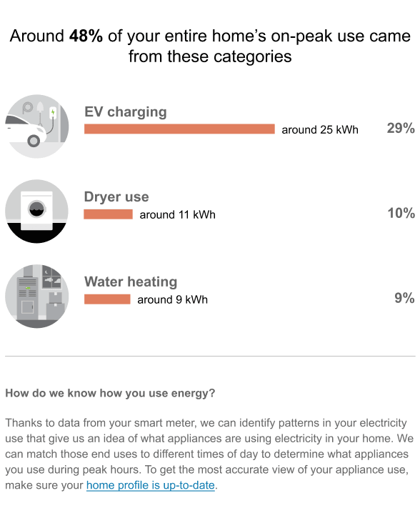The image size is (420, 518).
Task: Click the EV charging car illustration
Action: coord(36,126)
